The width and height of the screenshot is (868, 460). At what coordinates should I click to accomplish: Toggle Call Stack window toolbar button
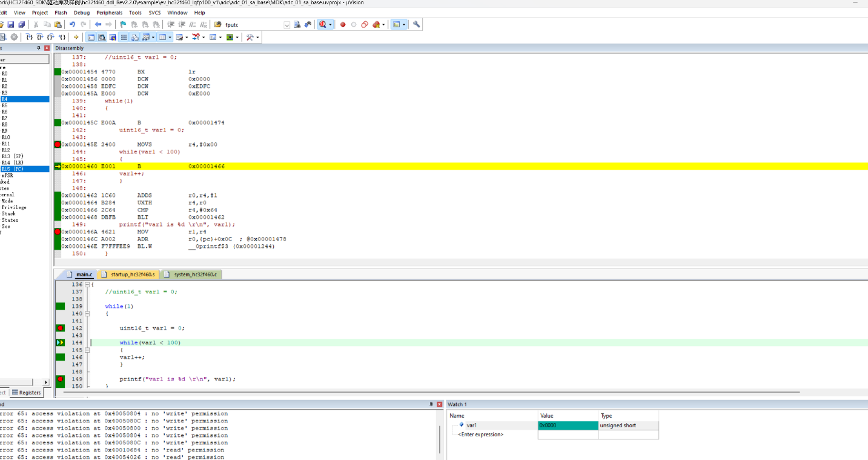[134, 38]
